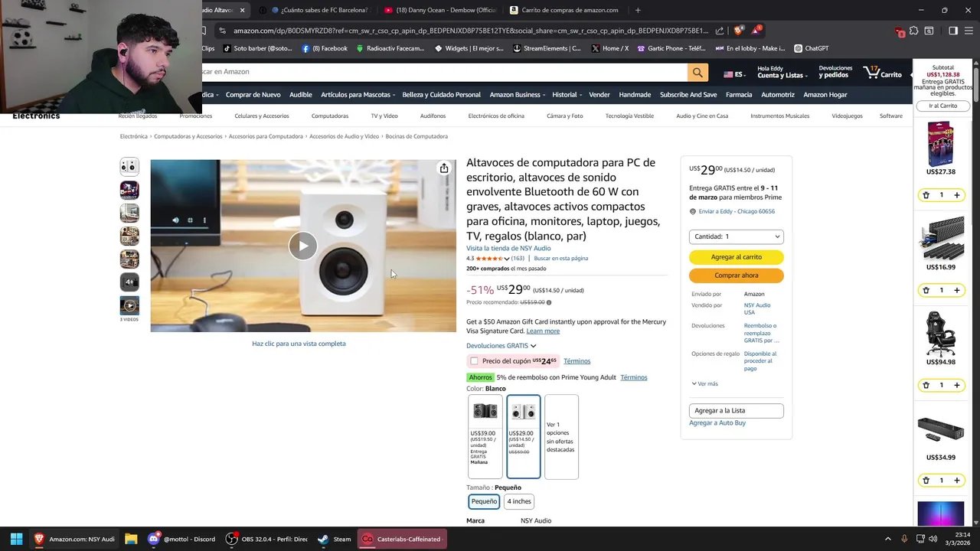
Task: Click the taskbar volume icon
Action: 933,539
